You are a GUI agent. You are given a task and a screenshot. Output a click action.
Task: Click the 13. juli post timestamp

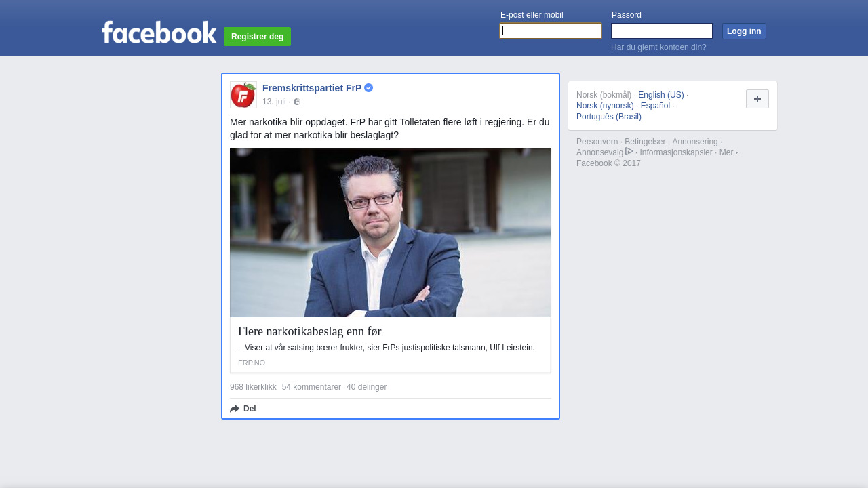pyautogui.click(x=274, y=102)
